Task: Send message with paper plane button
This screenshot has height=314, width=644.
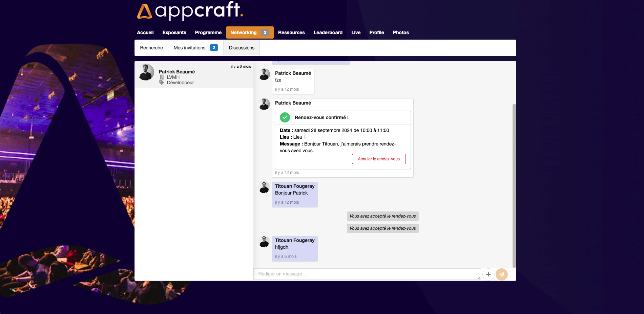Action: click(x=501, y=274)
